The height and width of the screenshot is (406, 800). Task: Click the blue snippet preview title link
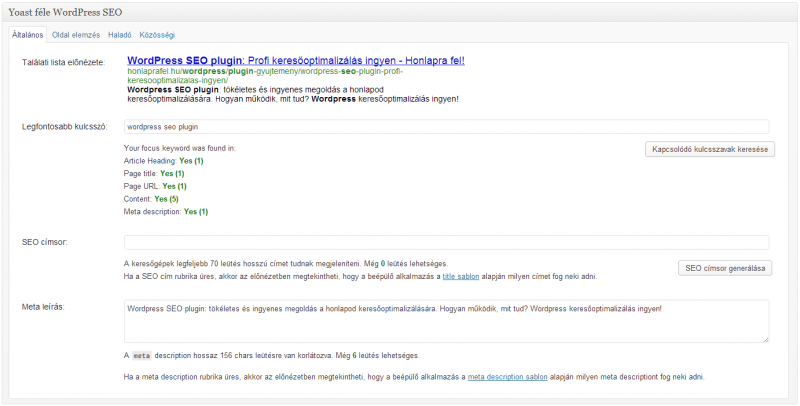point(296,61)
